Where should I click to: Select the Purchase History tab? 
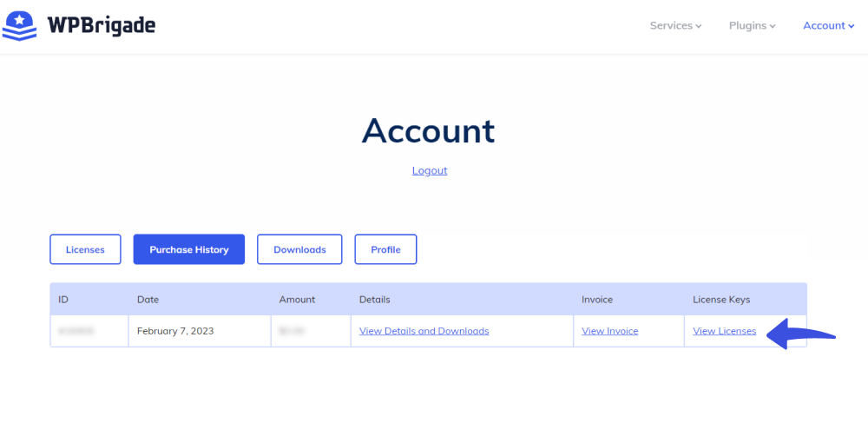[188, 249]
